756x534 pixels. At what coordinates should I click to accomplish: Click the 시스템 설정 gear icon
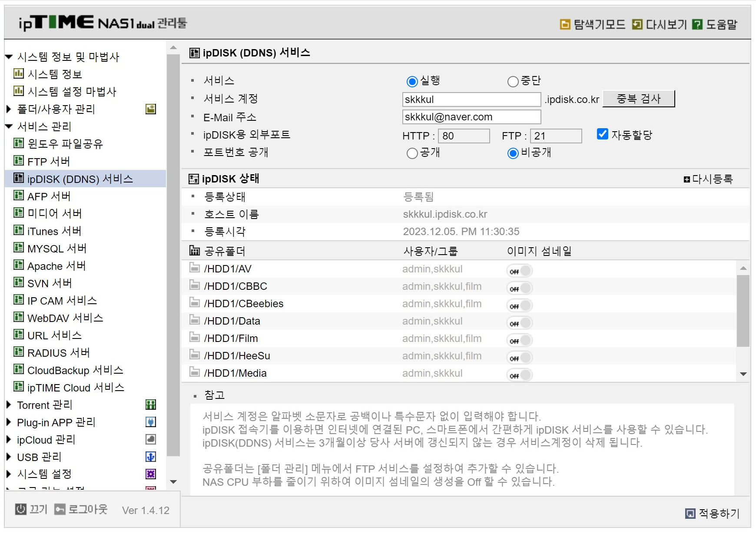(151, 474)
